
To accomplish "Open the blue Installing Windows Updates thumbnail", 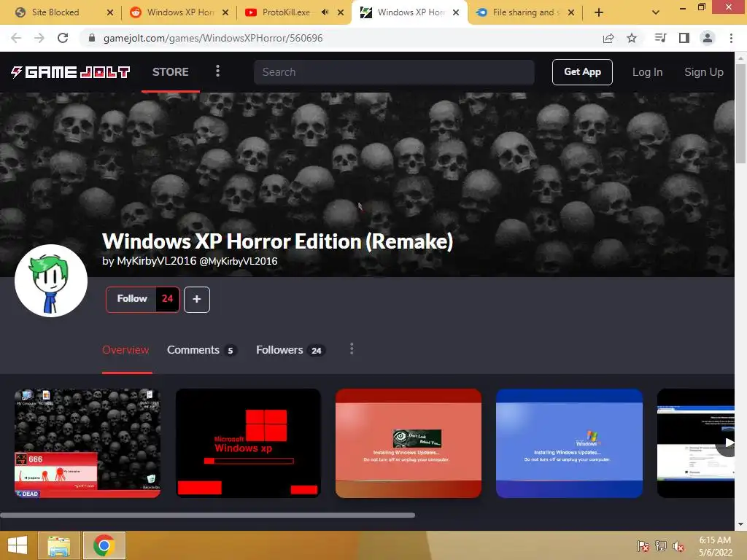I will (569, 443).
